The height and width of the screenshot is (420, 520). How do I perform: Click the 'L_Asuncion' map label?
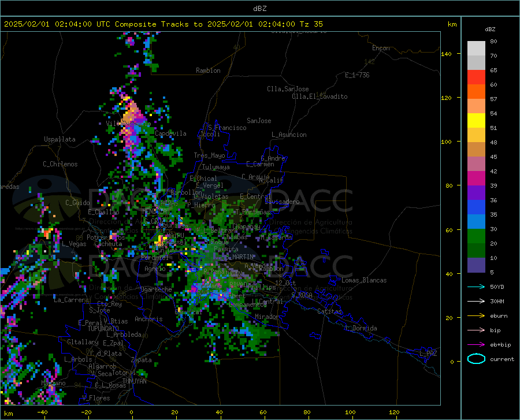(289, 135)
